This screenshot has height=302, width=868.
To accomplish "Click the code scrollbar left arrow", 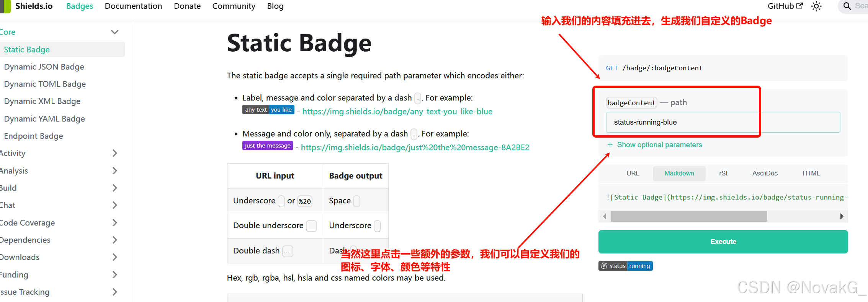I will pyautogui.click(x=605, y=216).
